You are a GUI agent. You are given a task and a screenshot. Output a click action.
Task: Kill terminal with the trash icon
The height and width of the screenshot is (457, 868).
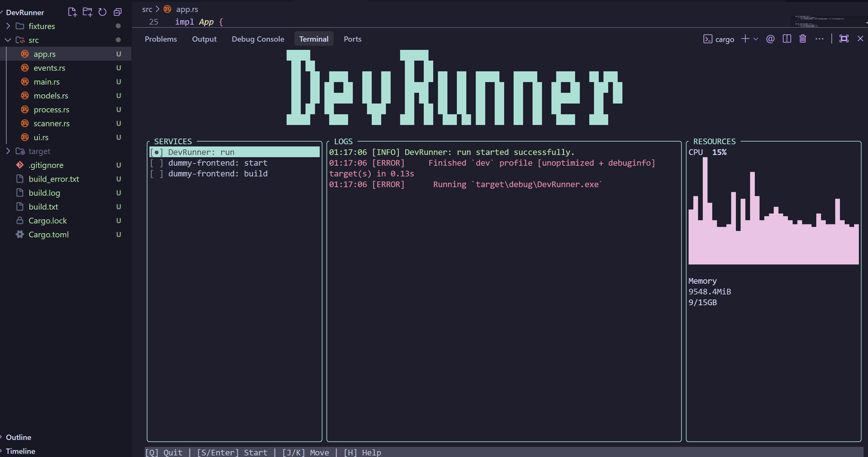(803, 39)
